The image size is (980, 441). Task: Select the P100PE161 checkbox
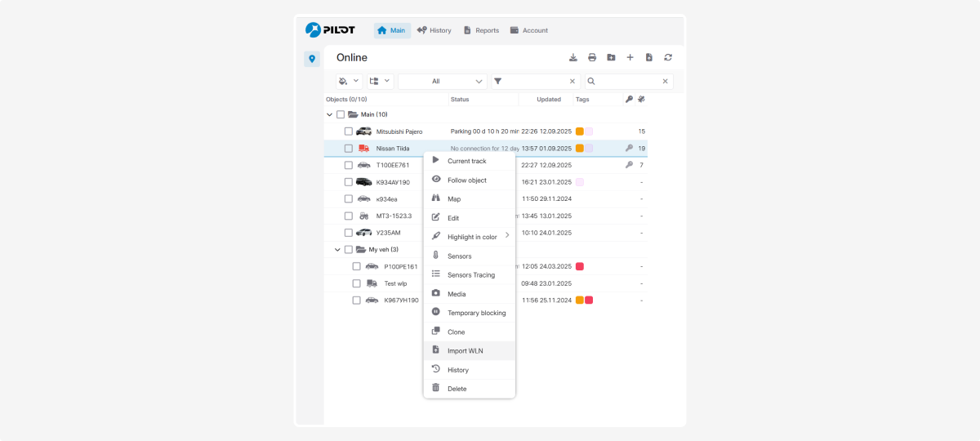click(x=357, y=266)
